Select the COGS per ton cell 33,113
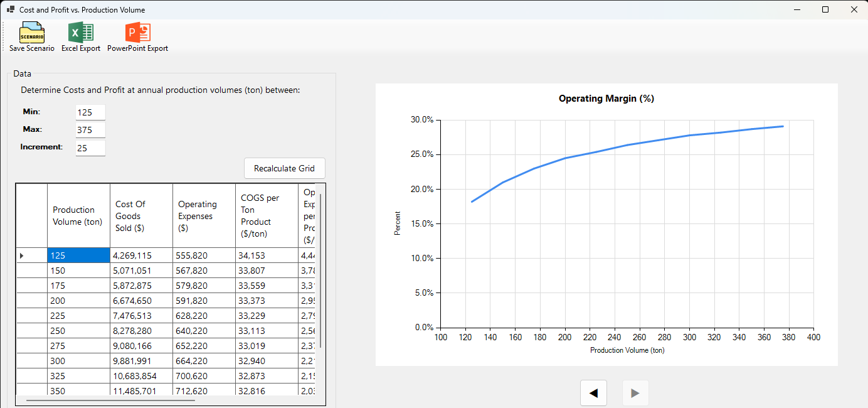The width and height of the screenshot is (868, 408). point(267,331)
